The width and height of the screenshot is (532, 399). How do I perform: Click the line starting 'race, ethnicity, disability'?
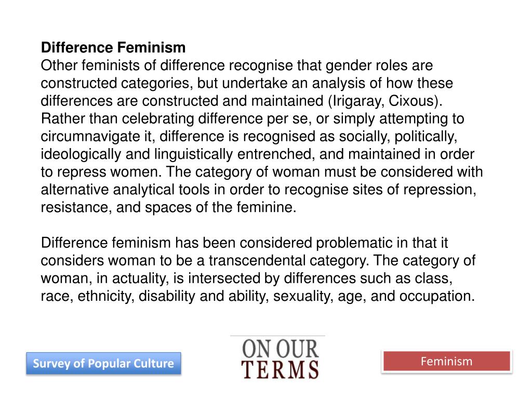(x=258, y=296)
